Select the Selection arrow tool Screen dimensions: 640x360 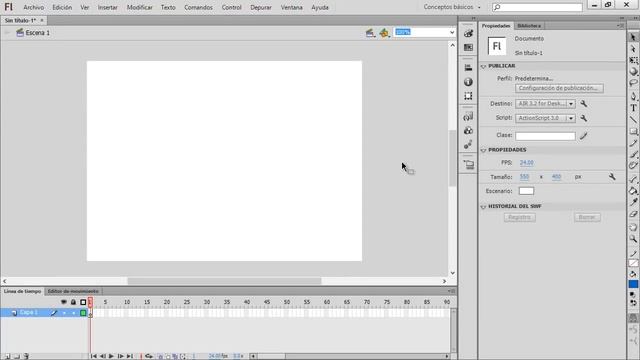[x=633, y=37]
